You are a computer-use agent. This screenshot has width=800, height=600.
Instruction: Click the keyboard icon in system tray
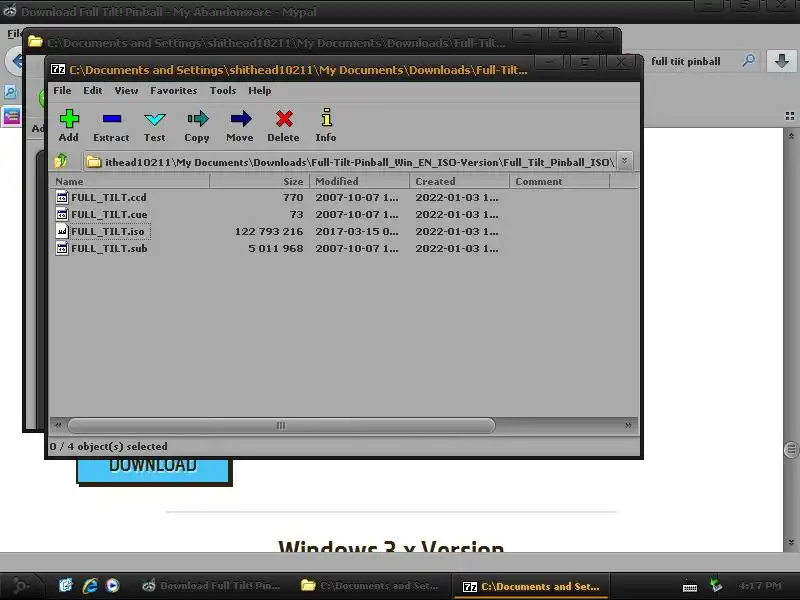(690, 587)
